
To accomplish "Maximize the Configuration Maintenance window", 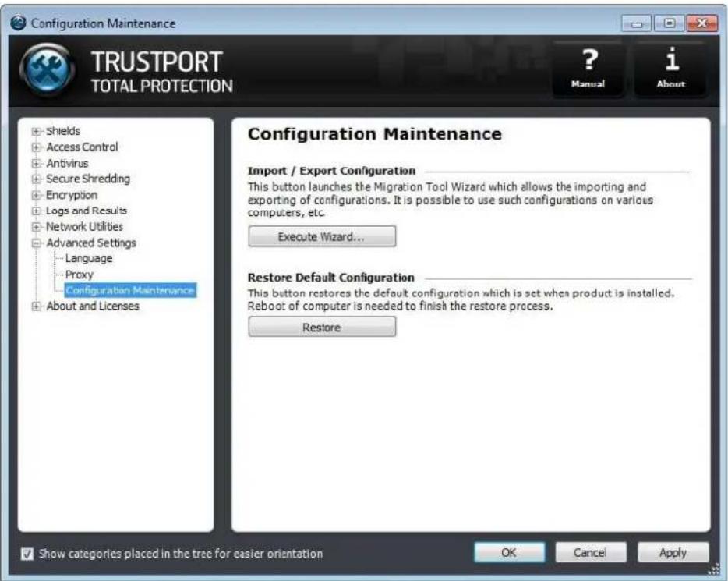I will 669,23.
